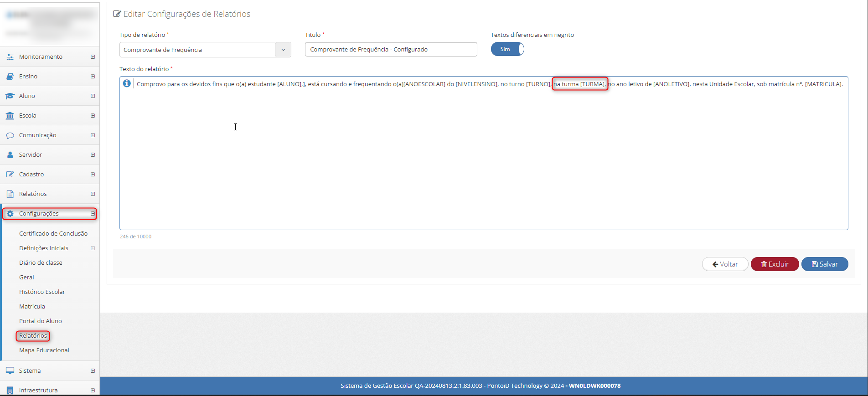The height and width of the screenshot is (396, 868).
Task: Click the footer version text
Action: coord(480,386)
